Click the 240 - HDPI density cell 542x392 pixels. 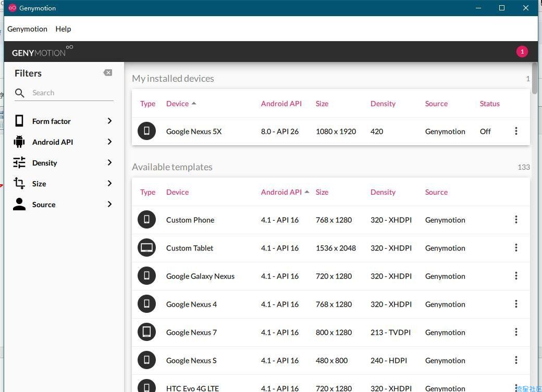click(389, 360)
